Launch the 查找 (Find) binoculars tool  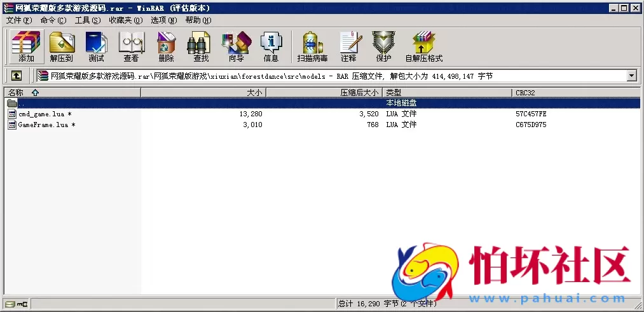click(201, 46)
